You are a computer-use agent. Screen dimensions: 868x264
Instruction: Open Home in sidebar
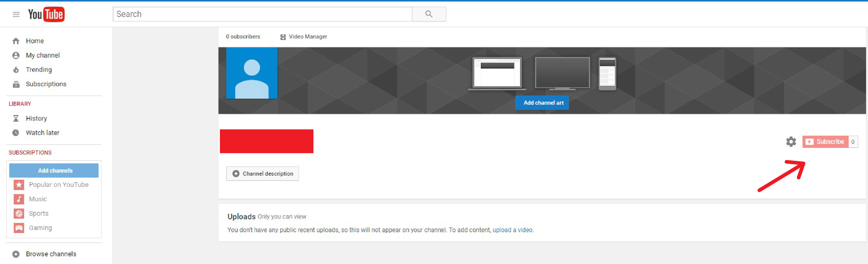[35, 41]
